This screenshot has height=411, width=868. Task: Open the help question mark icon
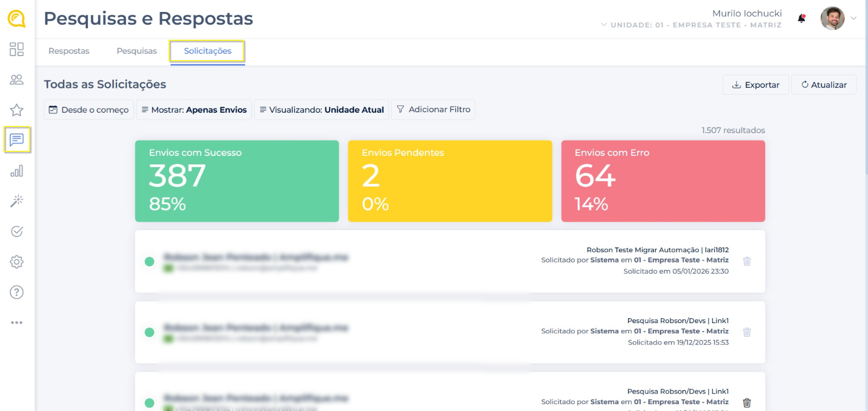point(16,292)
